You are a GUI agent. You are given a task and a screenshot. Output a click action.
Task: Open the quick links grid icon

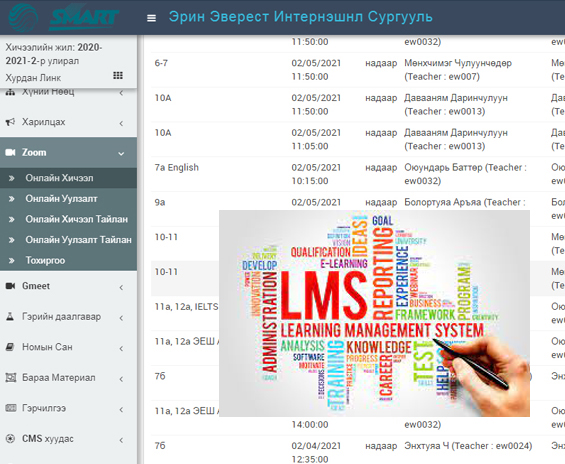coord(118,75)
